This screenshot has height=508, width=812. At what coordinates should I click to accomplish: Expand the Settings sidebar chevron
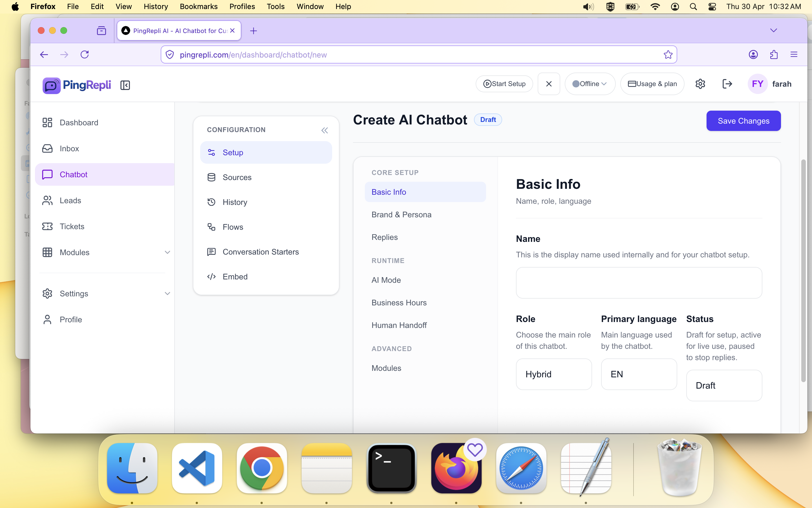(x=167, y=294)
